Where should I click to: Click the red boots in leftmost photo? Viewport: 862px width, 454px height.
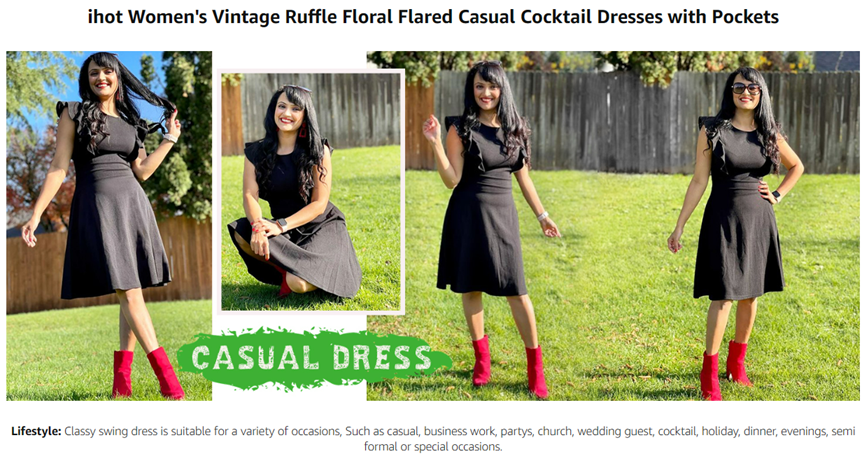click(x=147, y=373)
